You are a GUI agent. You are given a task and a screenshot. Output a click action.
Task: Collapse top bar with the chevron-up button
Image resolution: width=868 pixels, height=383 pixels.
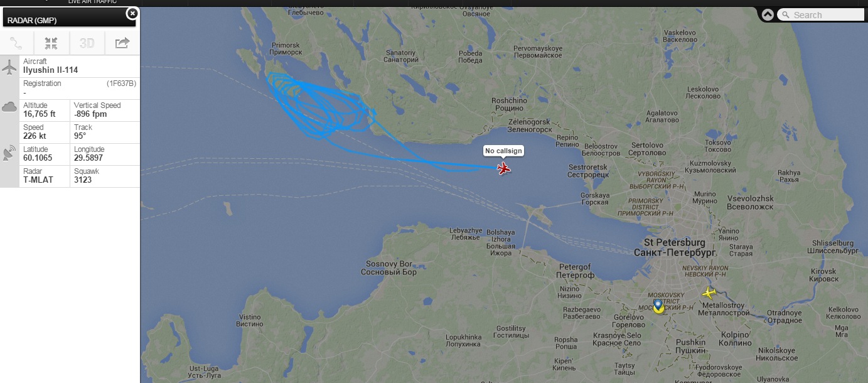(768, 15)
